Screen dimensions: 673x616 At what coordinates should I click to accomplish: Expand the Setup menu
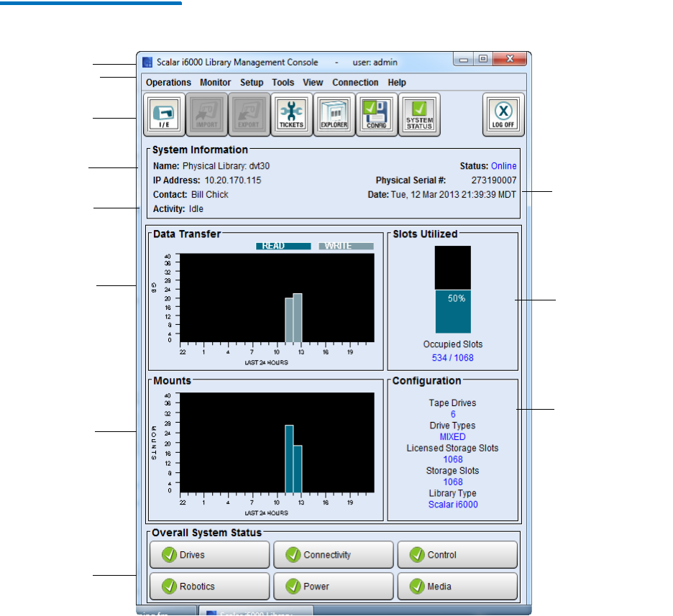click(x=252, y=83)
